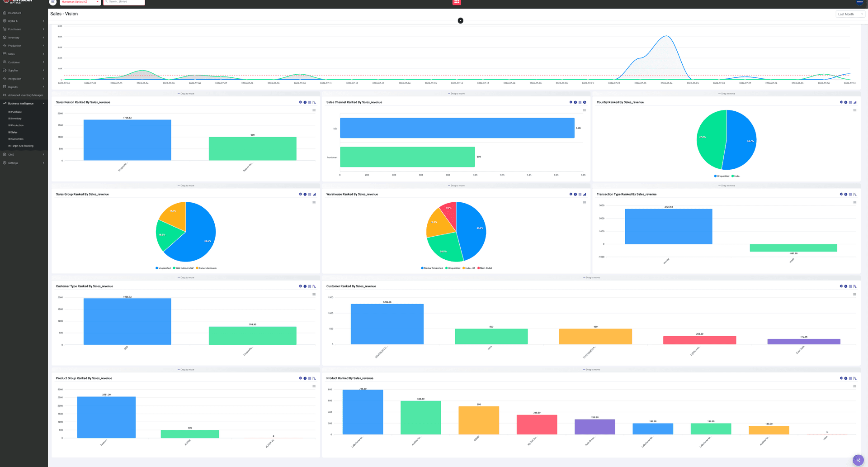
Task: Show info for Country Ranked chart
Action: pos(846,102)
